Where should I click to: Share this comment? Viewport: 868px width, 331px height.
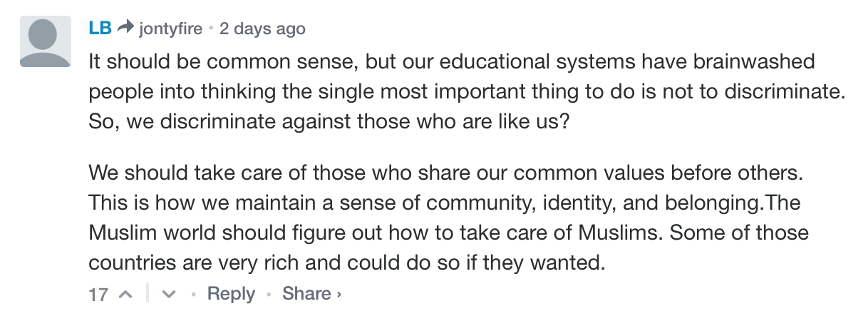(306, 294)
